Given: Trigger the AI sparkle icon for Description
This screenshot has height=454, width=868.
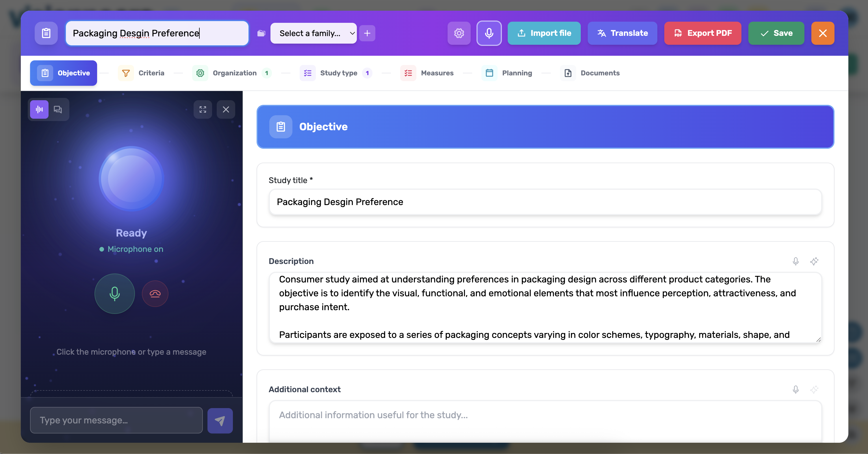Looking at the screenshot, I should point(815,261).
